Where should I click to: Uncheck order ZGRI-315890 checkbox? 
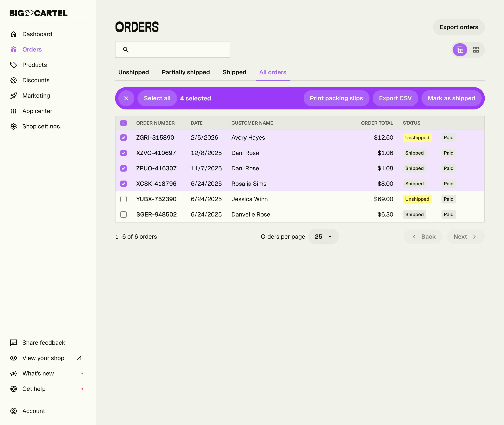(124, 138)
